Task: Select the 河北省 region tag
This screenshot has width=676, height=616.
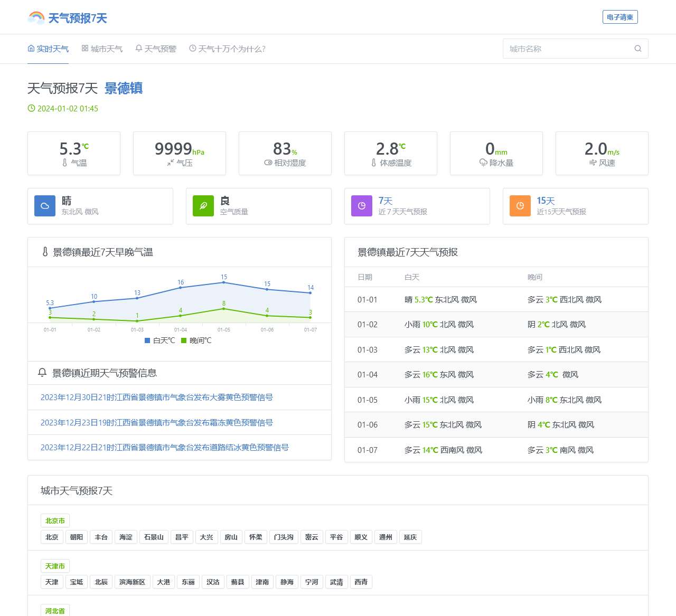Action: 55,611
